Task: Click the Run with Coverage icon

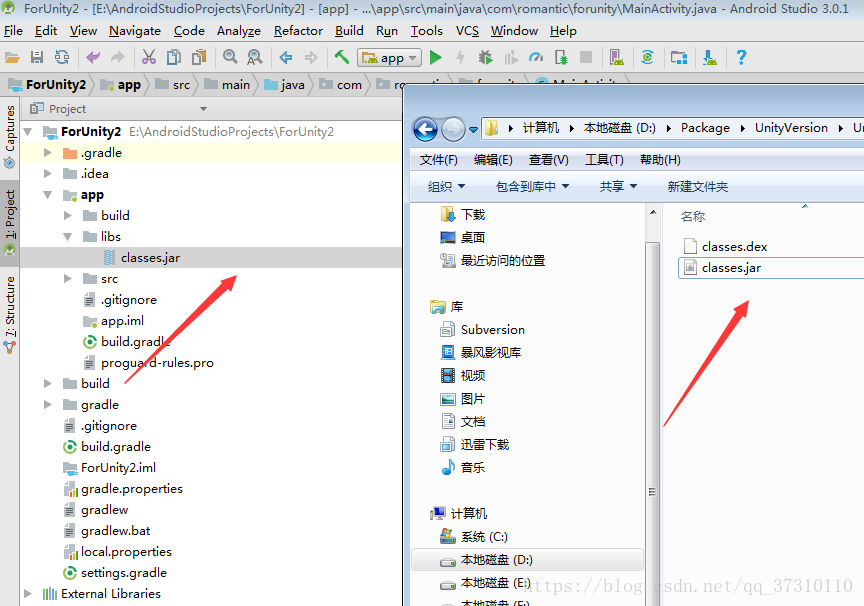Action: click(511, 57)
